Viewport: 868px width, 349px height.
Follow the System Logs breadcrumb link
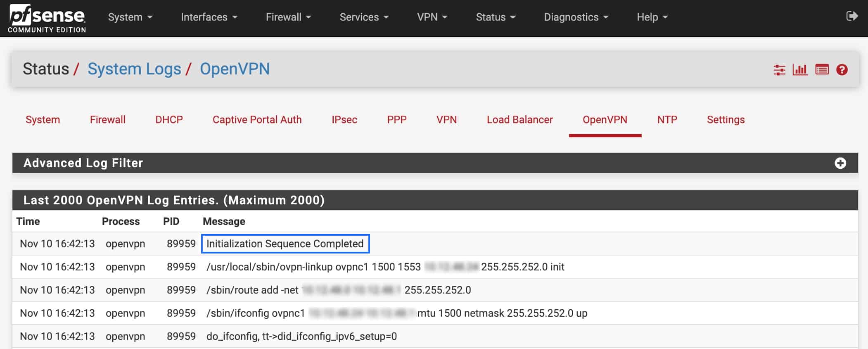click(x=134, y=69)
